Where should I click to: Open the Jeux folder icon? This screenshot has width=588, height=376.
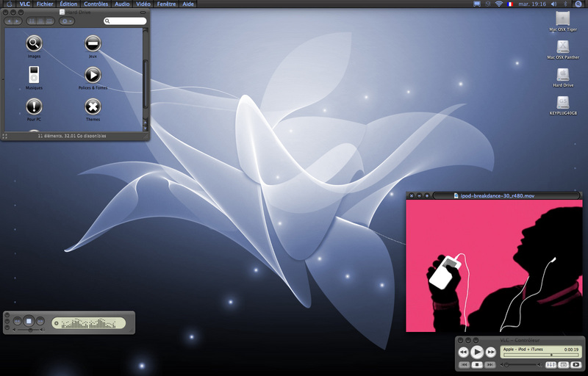point(93,43)
